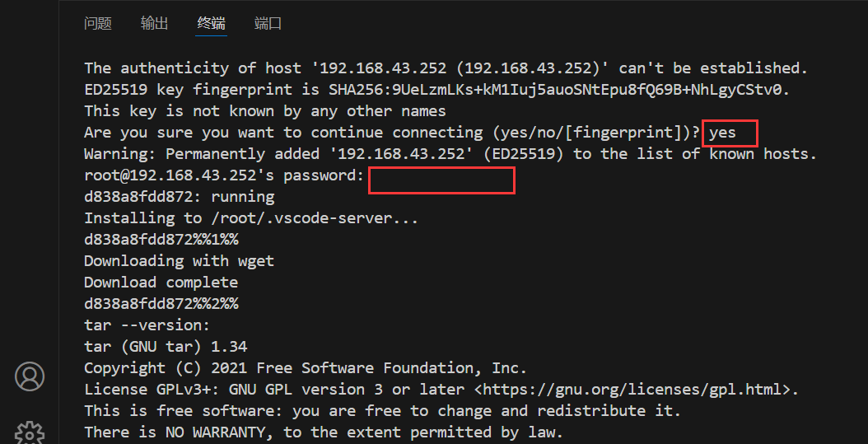
Task: Select the 终端 panel tab
Action: point(211,23)
